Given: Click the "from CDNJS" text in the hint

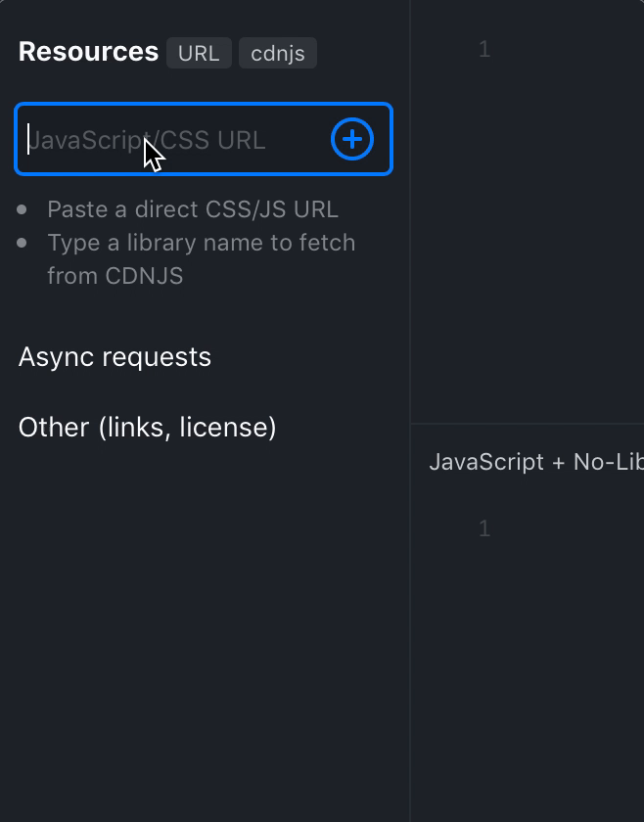Looking at the screenshot, I should pos(115,276).
